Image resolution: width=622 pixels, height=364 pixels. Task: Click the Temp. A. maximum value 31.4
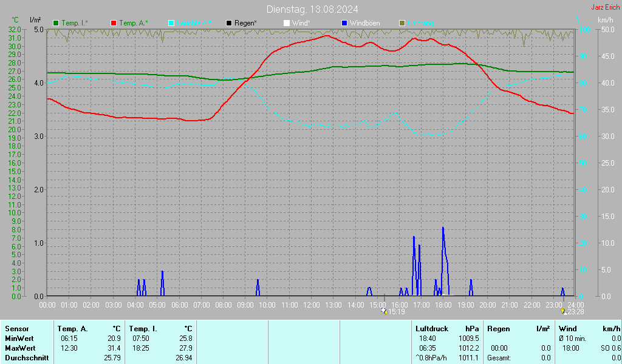tap(114, 348)
